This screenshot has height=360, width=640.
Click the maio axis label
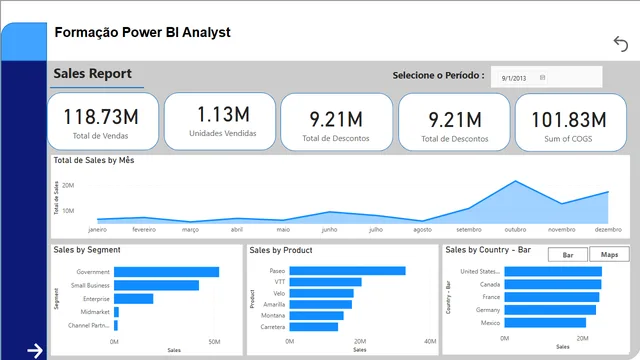283,230
